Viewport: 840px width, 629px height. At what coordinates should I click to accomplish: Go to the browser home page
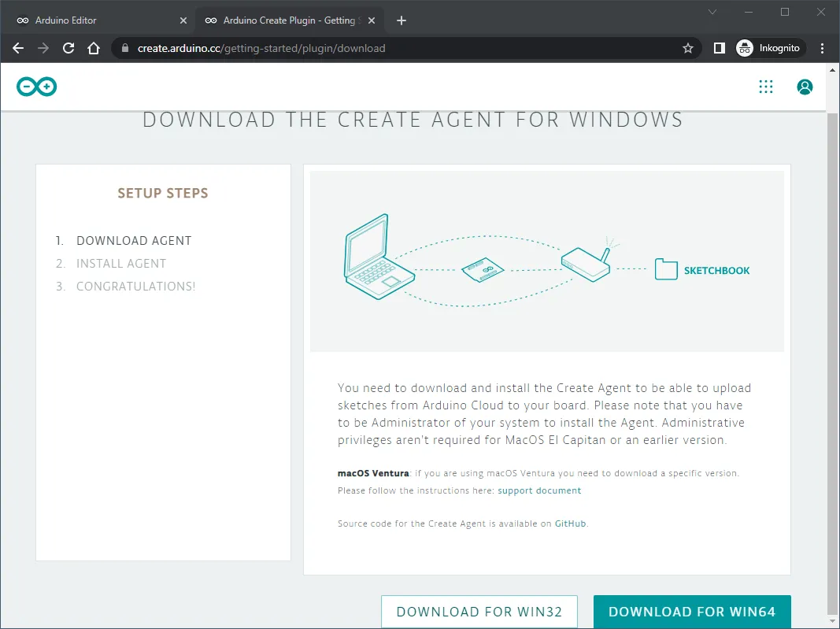point(94,48)
